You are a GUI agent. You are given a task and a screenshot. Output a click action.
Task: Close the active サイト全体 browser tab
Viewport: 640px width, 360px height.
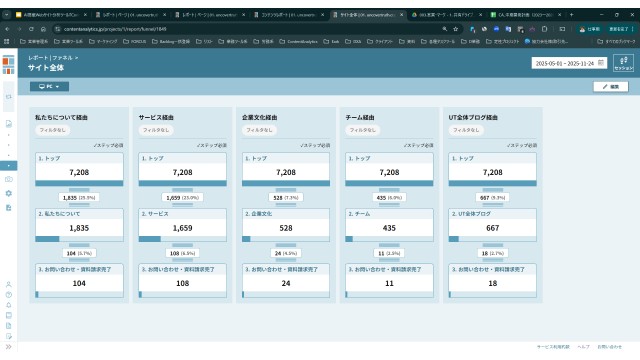402,15
